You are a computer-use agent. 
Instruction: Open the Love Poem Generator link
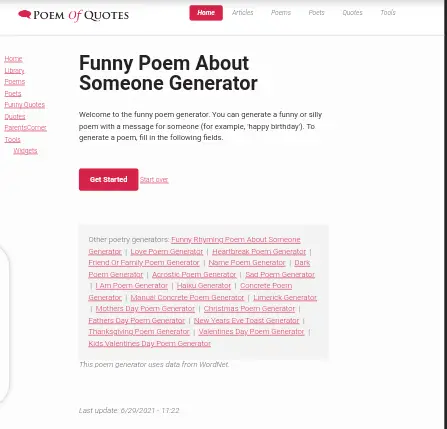coord(167,252)
